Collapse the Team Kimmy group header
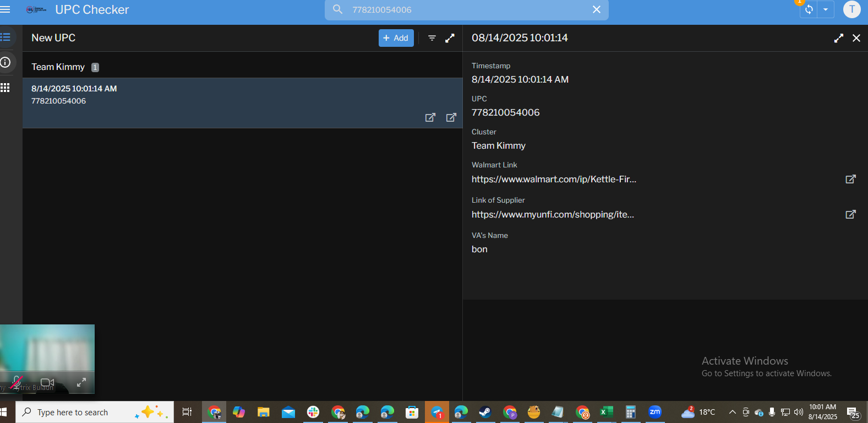Viewport: 868px width, 423px height. point(58,67)
